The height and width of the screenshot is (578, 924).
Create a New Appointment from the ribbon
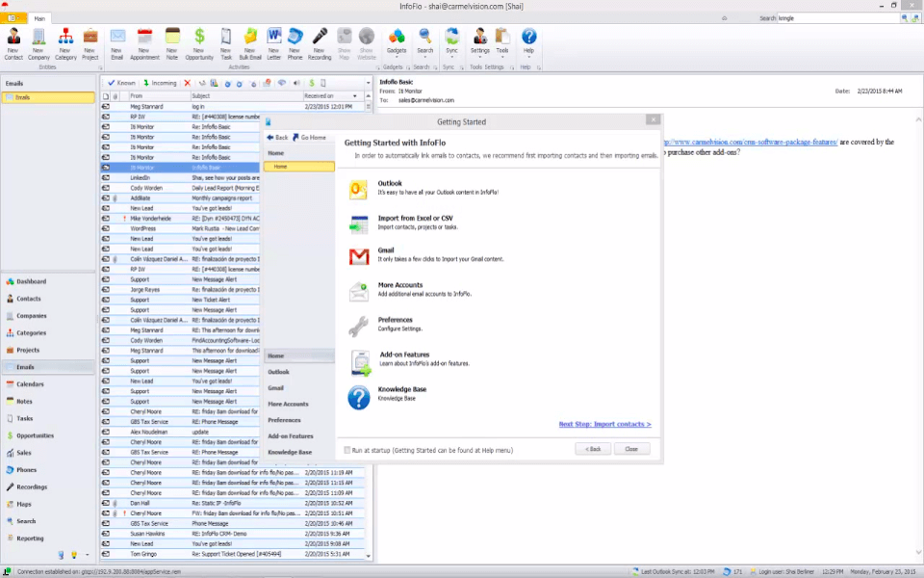(x=144, y=43)
